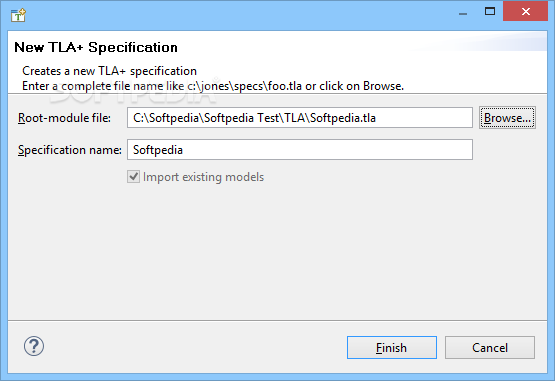
Task: Click the TLA+ Toolbox title bar icon
Action: [x=18, y=15]
